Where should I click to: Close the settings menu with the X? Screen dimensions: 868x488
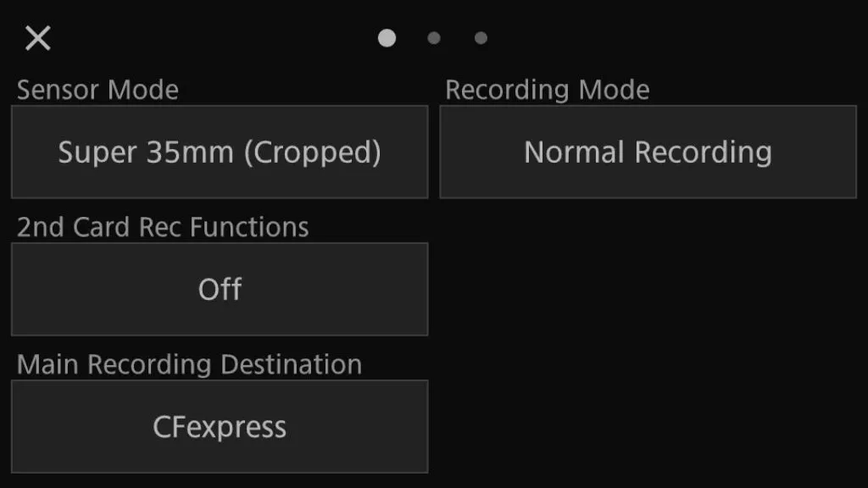38,38
